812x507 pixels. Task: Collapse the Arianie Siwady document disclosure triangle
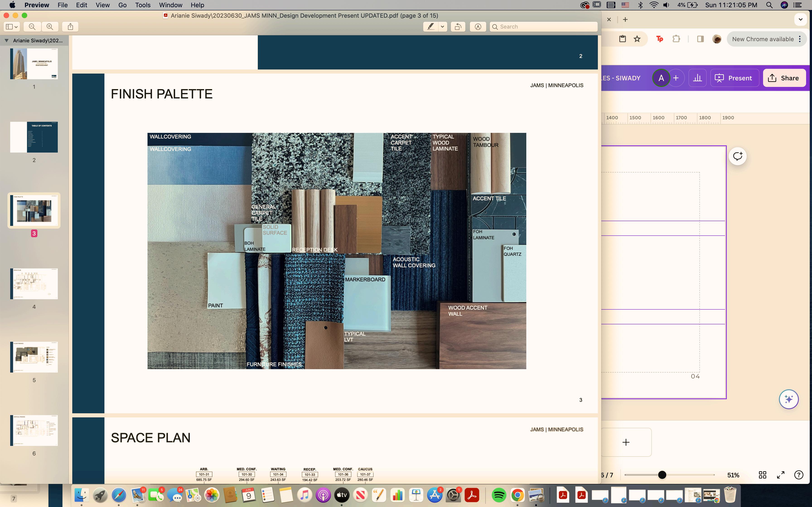point(6,41)
